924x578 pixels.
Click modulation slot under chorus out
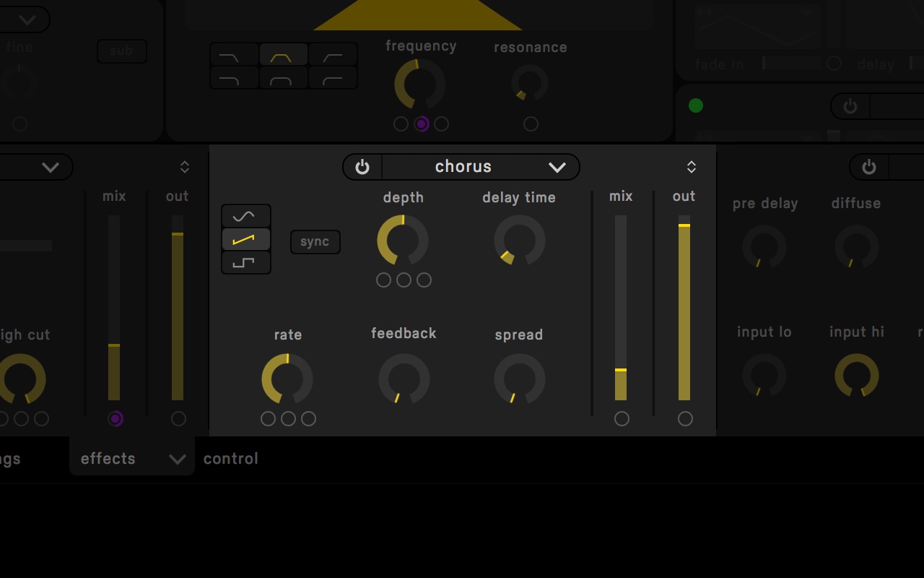685,418
